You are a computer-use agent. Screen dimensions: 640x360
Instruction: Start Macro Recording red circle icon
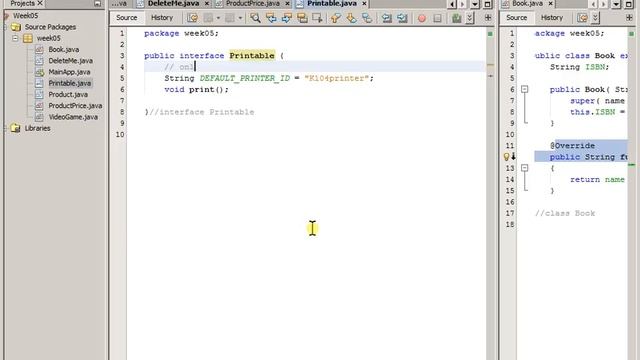[422, 18]
